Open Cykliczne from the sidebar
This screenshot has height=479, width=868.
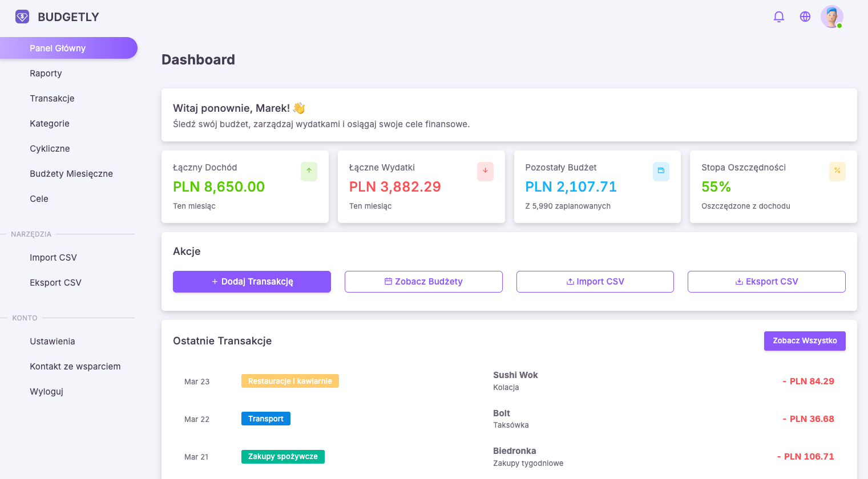coord(50,148)
